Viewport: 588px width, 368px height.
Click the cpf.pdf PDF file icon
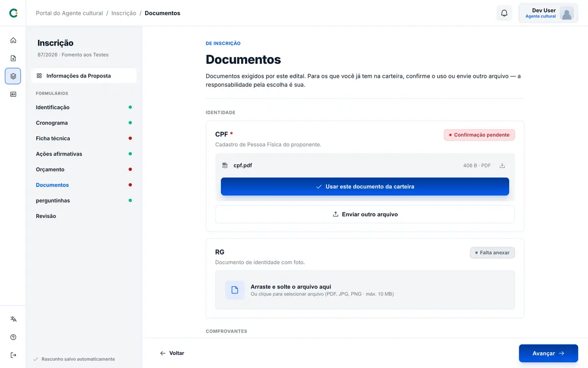click(225, 165)
